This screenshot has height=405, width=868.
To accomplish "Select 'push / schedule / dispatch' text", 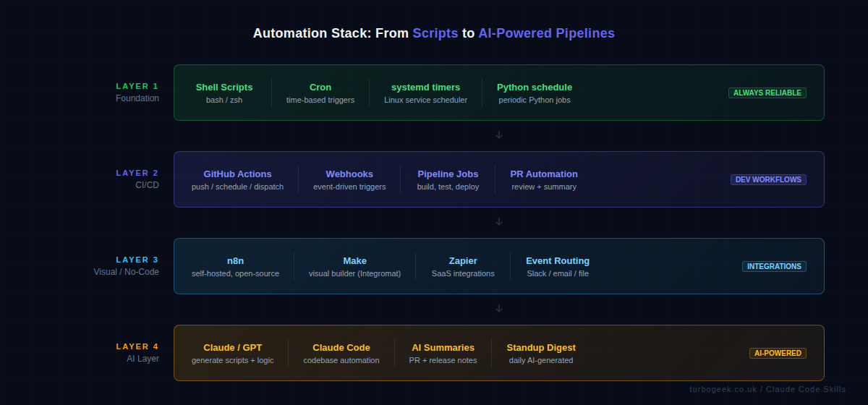I will coord(237,187).
